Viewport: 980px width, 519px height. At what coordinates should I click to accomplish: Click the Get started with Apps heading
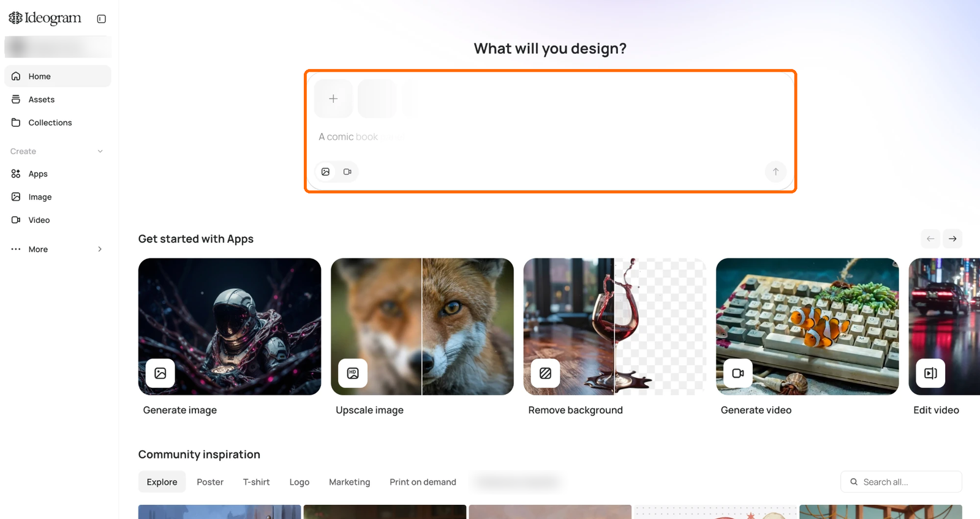(x=196, y=239)
